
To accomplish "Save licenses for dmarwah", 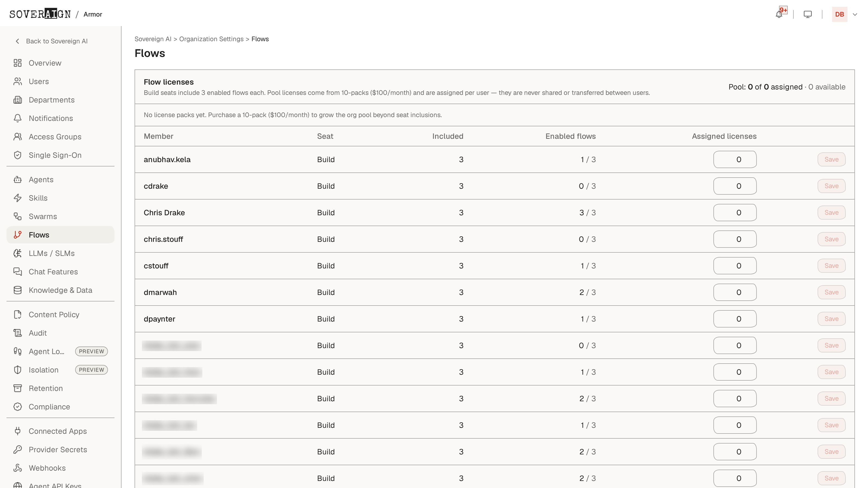I will [831, 293].
